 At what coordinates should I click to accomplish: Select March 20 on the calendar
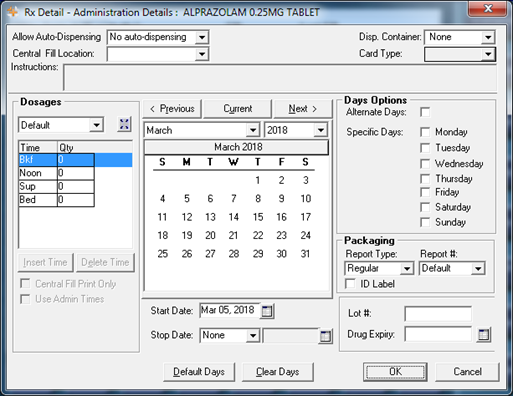point(210,235)
